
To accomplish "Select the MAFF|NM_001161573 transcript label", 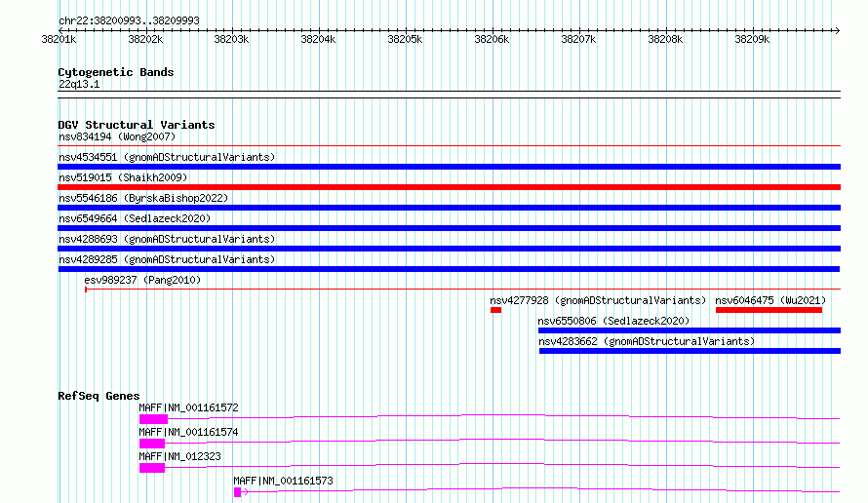I will 283,481.
